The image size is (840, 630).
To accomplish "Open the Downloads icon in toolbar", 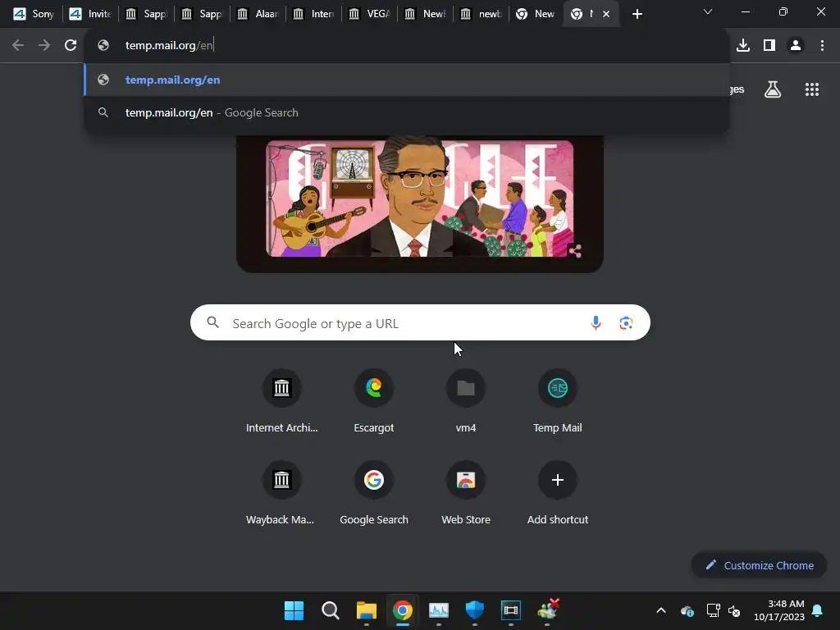I will (743, 45).
